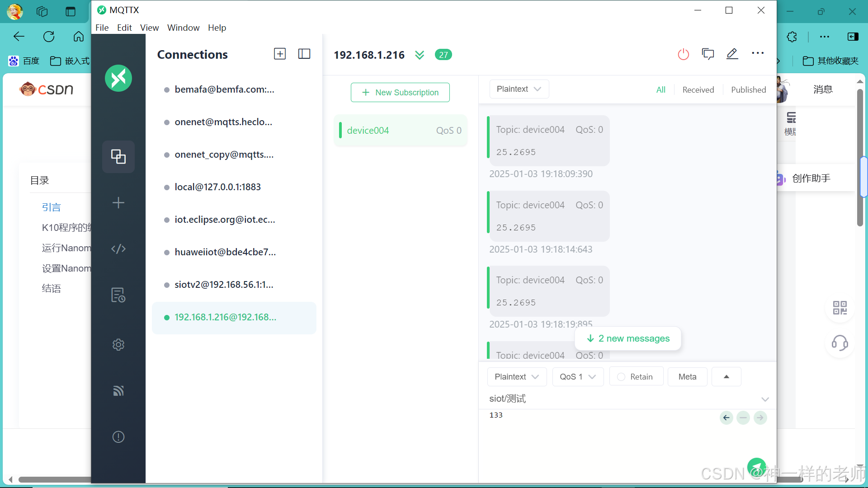
Task: Show All messages filter tab
Action: (x=661, y=89)
